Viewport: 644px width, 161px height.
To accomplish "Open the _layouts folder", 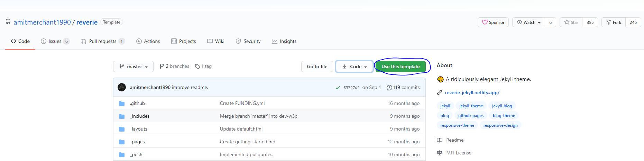I will coord(138,129).
